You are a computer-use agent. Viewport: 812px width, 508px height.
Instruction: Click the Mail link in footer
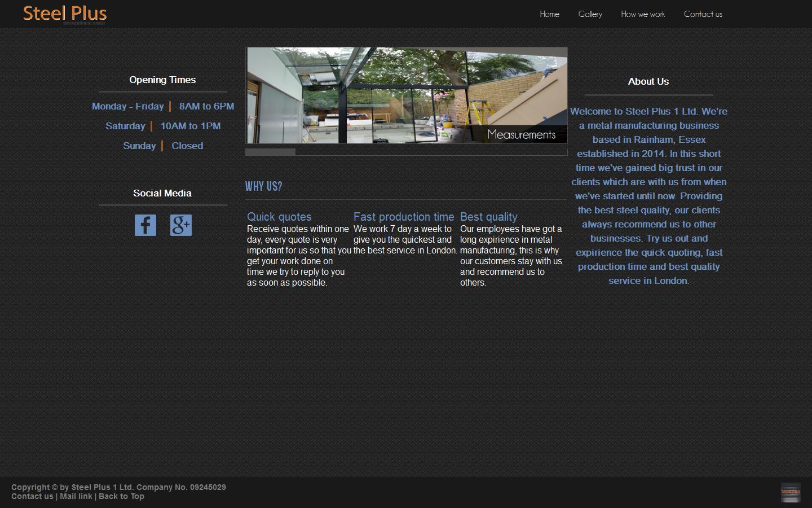[x=76, y=496]
